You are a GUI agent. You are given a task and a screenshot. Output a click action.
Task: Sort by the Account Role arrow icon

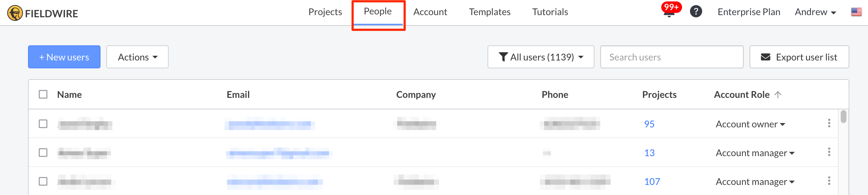[x=778, y=95]
